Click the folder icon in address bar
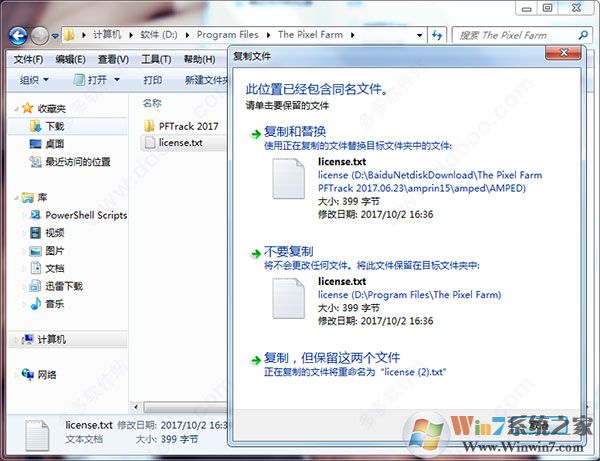Viewport: 600px width, 461px height. click(x=69, y=35)
